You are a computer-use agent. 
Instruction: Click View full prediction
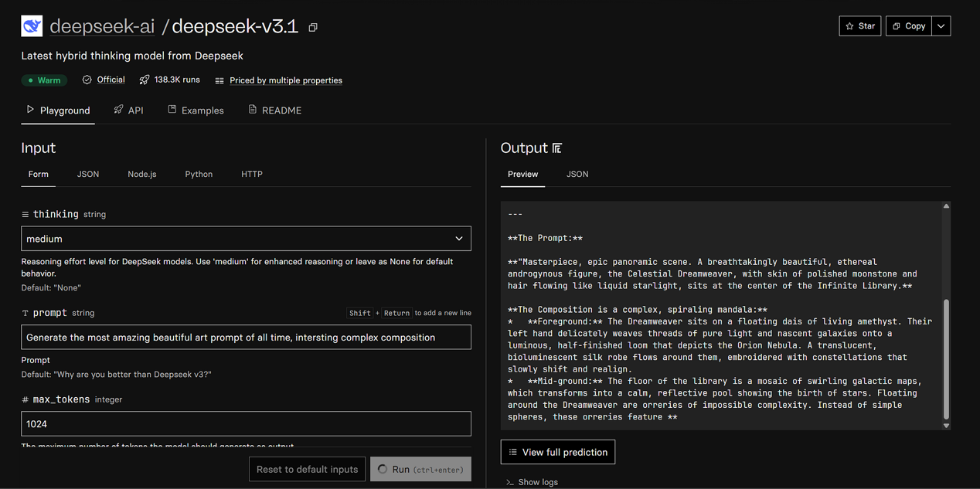[x=558, y=452]
